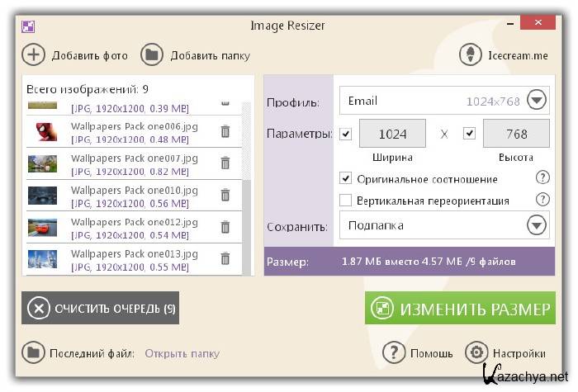Open Настройки gear icon
This screenshot has height=392, width=578.
[476, 353]
